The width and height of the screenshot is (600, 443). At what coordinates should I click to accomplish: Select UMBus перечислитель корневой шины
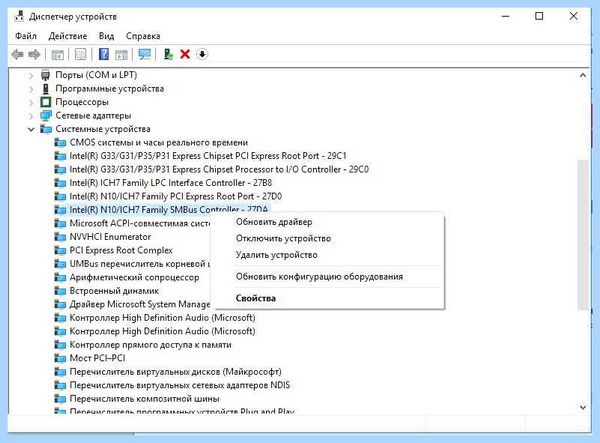pos(140,264)
